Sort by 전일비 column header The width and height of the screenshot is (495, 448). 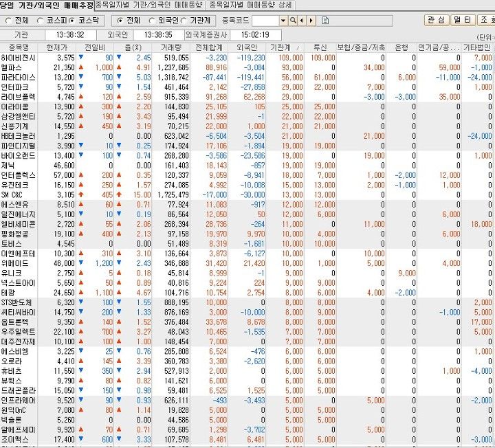[x=95, y=47]
